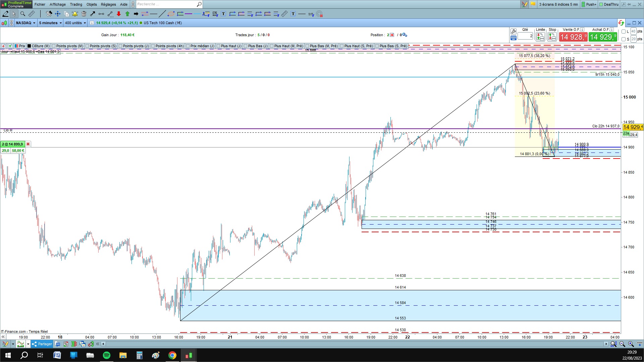Open the NASDAQ instrument dropdown
Image resolution: width=644 pixels, height=362 pixels.
25,23
